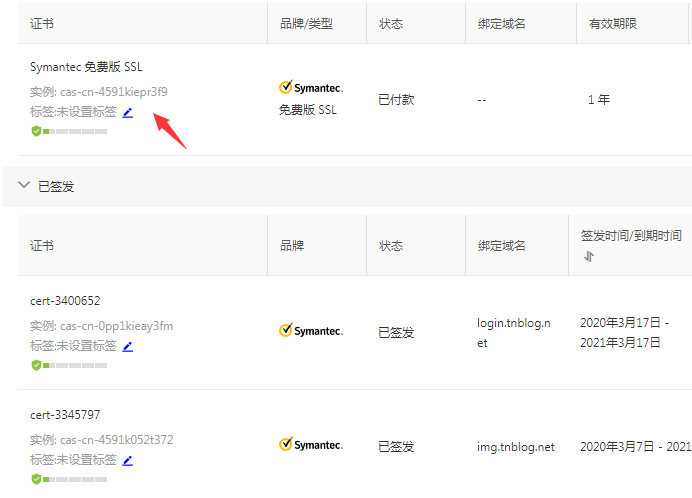692x498 pixels.
Task: Edit tag pencil for cert-3345797
Action: (x=127, y=460)
